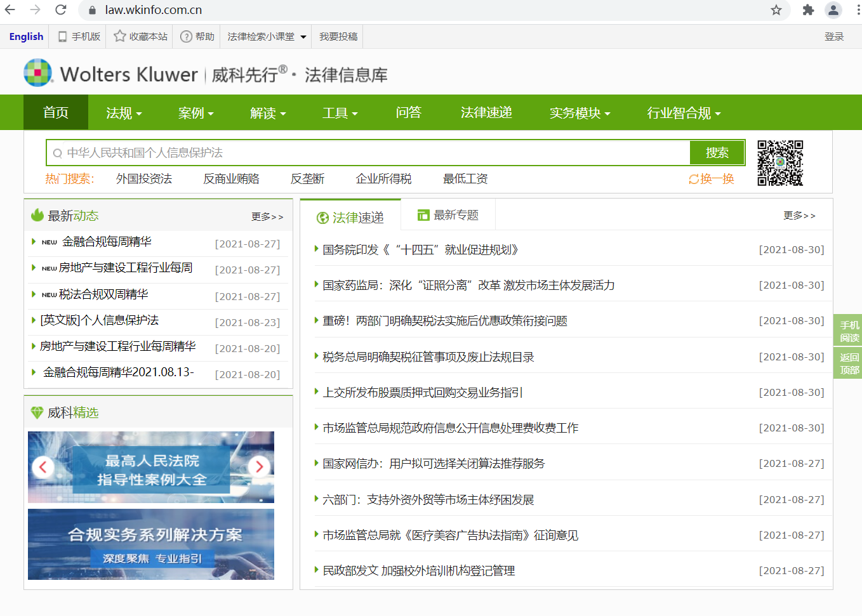
Task: Open 房地产与建设工程行业每周精华 dated 2021-08-20
Action: click(x=118, y=346)
